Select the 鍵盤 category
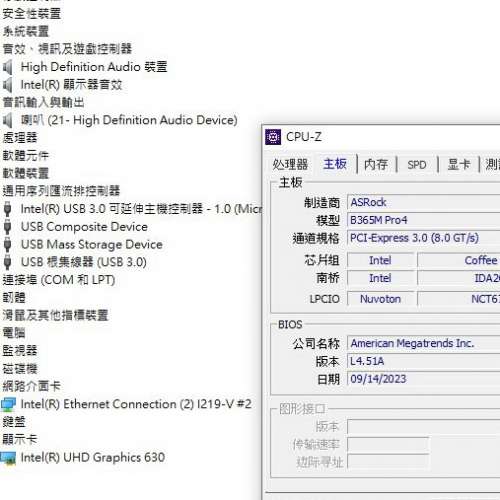500x500 pixels. tap(14, 422)
